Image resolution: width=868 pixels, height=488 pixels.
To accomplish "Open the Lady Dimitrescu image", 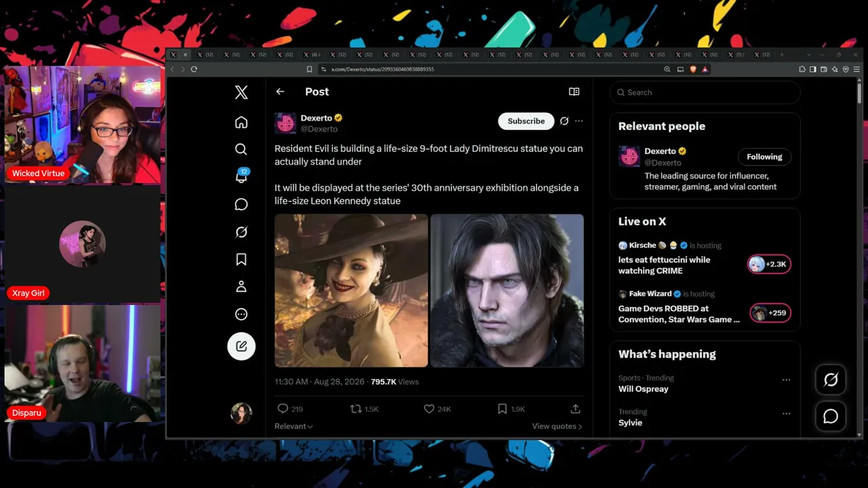I will [351, 291].
